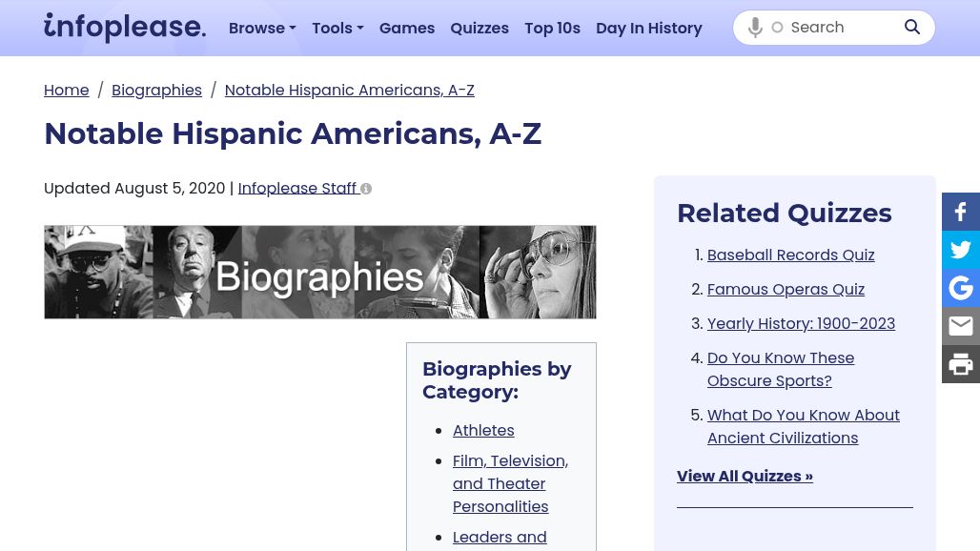The image size is (980, 551).
Task: Click the divider line under Related Quizzes
Action: [x=795, y=506]
